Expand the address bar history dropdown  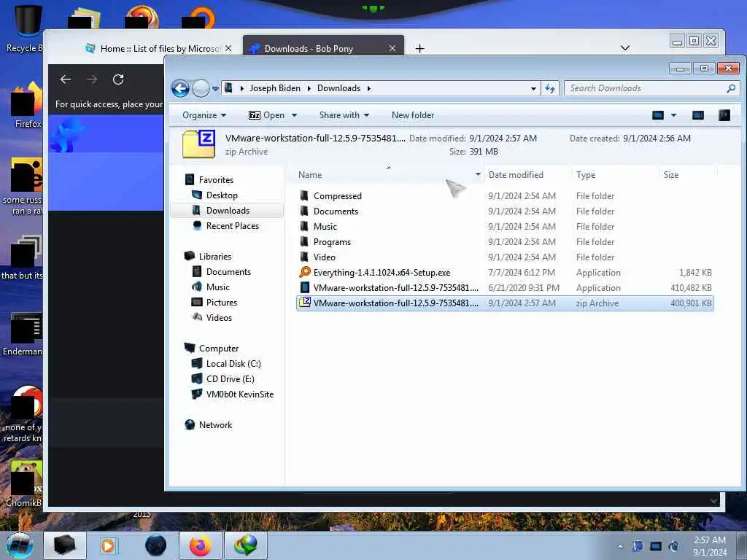click(x=533, y=88)
